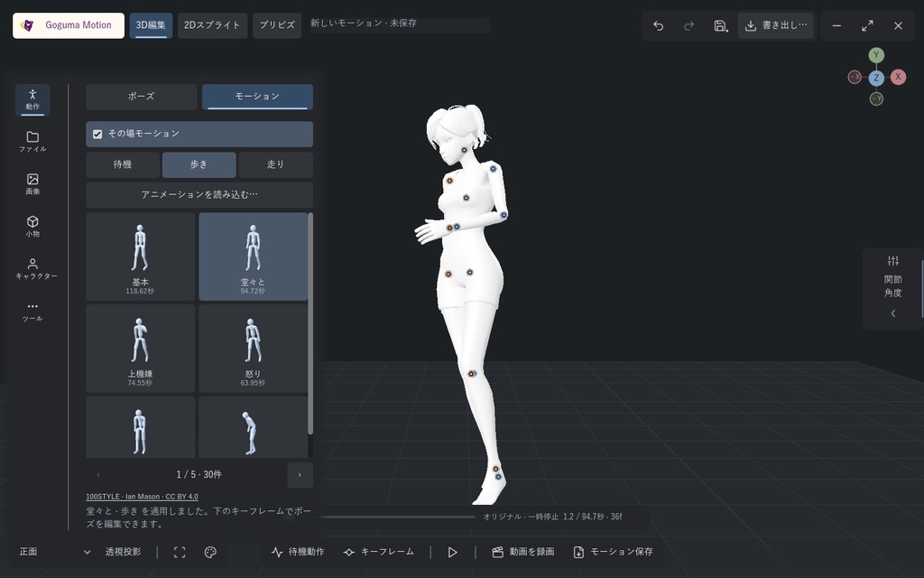This screenshot has width=924, height=578.
Task: Open the キーフレーム keyframe editor
Action: [379, 552]
